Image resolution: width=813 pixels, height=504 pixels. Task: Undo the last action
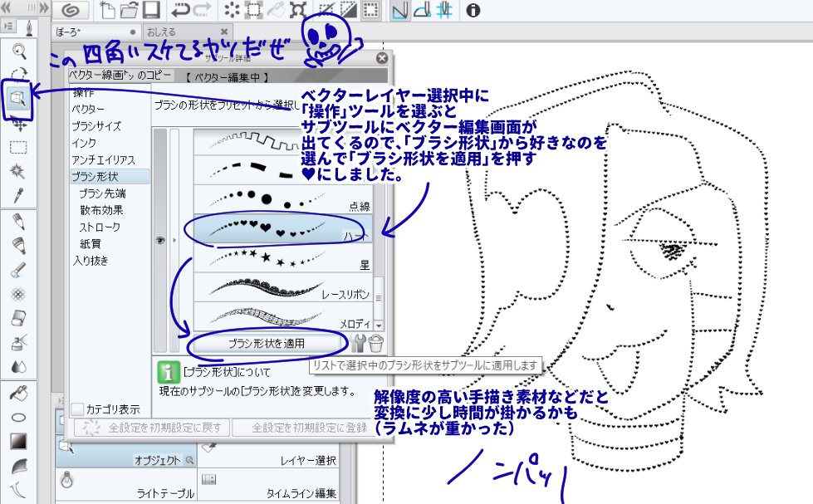[x=180, y=10]
